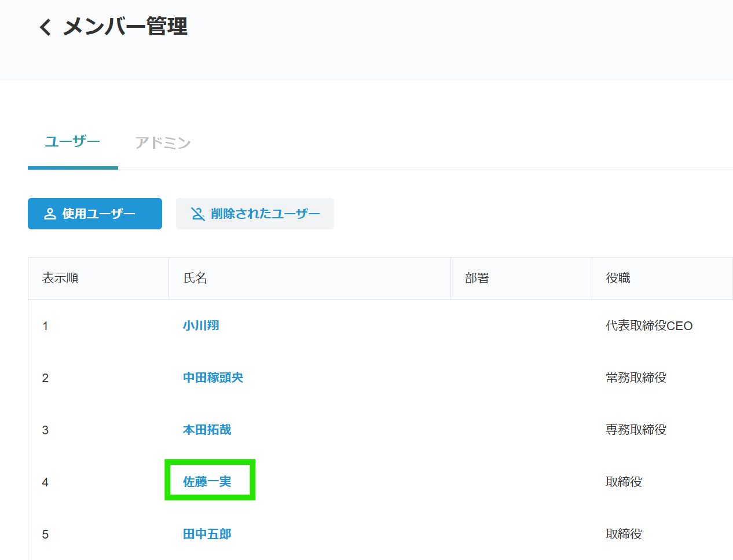Click the person icon on 使用ユーザー button
Screen dimensions: 733x560
51,213
